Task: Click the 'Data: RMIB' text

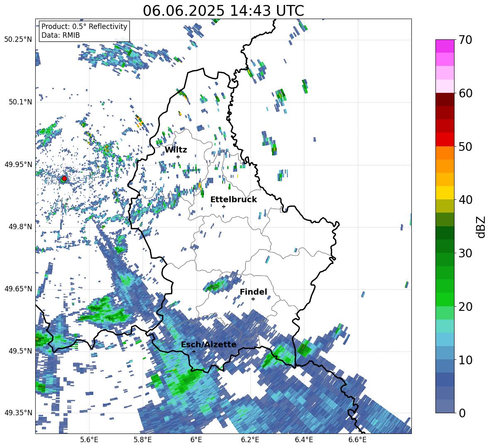Action: [x=61, y=35]
